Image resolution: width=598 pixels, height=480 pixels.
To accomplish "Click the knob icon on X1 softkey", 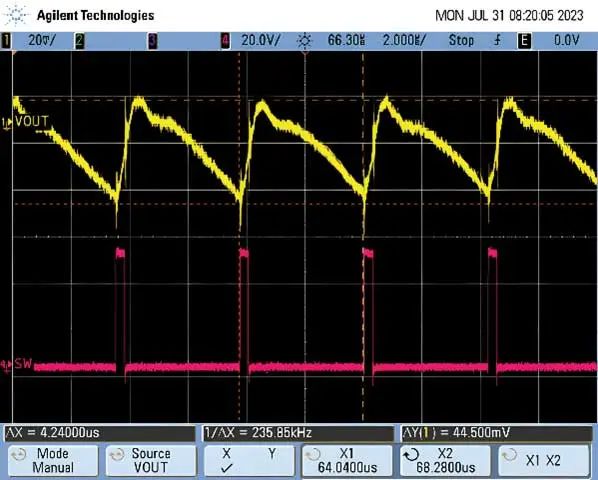I will pyautogui.click(x=313, y=454).
